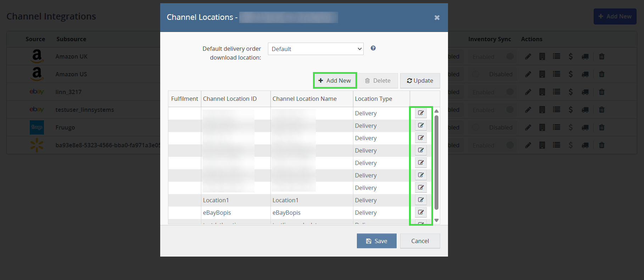Viewport: 644px width, 280px height.
Task: Open the building icon for linn_3217
Action: tap(542, 92)
